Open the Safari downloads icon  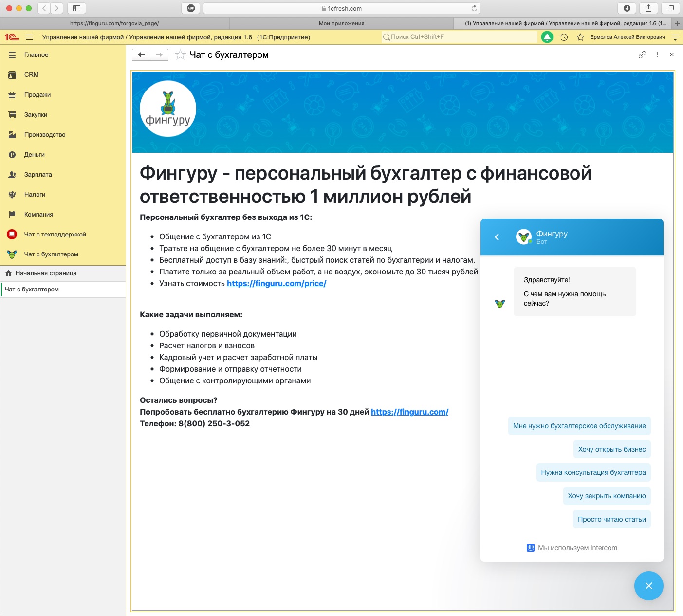[627, 8]
